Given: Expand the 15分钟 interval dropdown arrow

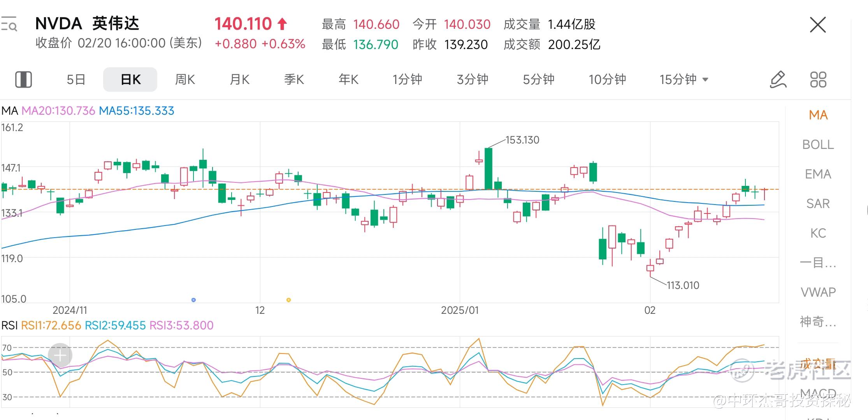Looking at the screenshot, I should 705,80.
